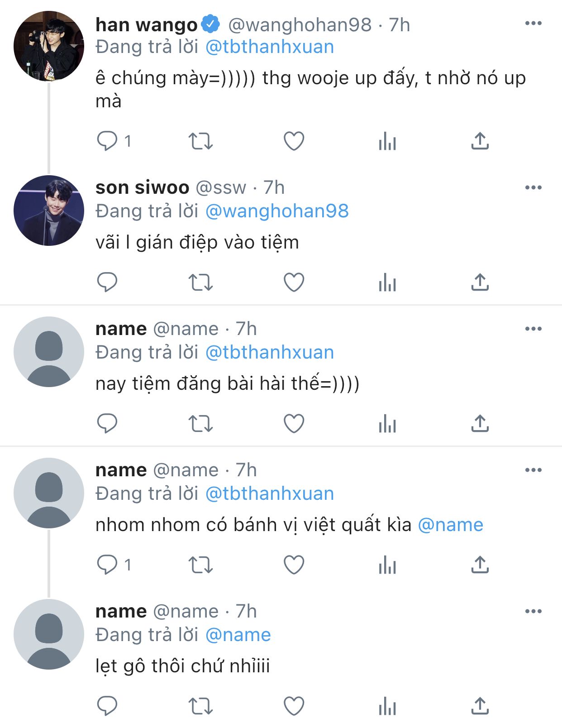View analytics for son siwoo's tweet
Viewport: 562px width, 728px height.
tap(387, 283)
